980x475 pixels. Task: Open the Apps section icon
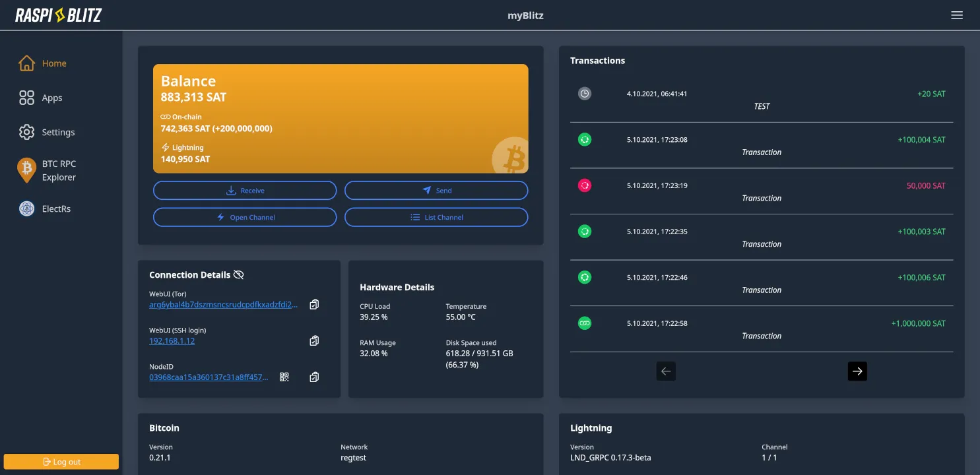26,97
